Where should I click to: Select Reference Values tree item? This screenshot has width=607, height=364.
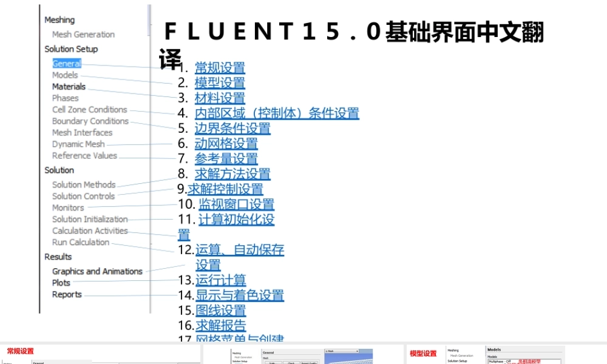(84, 155)
